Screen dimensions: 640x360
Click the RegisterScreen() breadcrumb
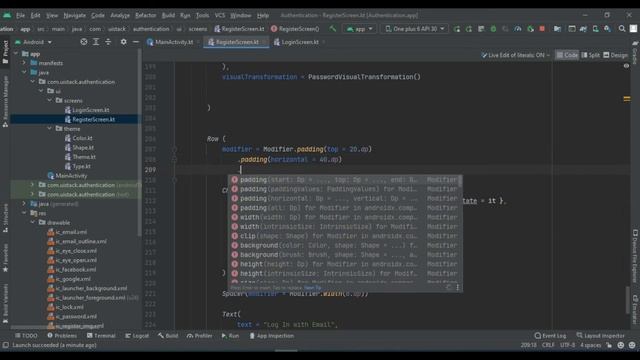(295, 29)
